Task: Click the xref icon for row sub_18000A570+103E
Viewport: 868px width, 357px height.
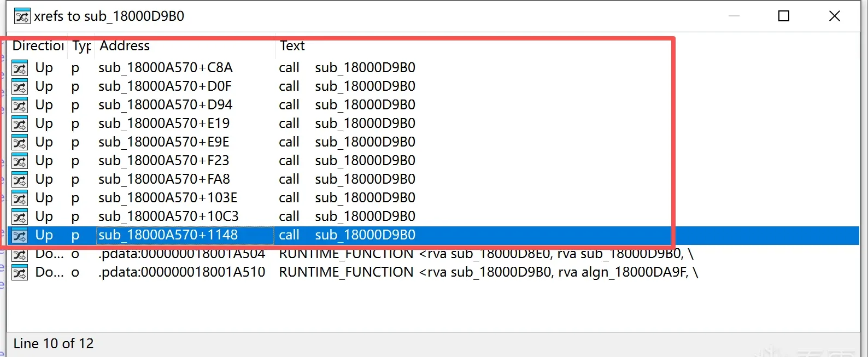Action: (20, 198)
